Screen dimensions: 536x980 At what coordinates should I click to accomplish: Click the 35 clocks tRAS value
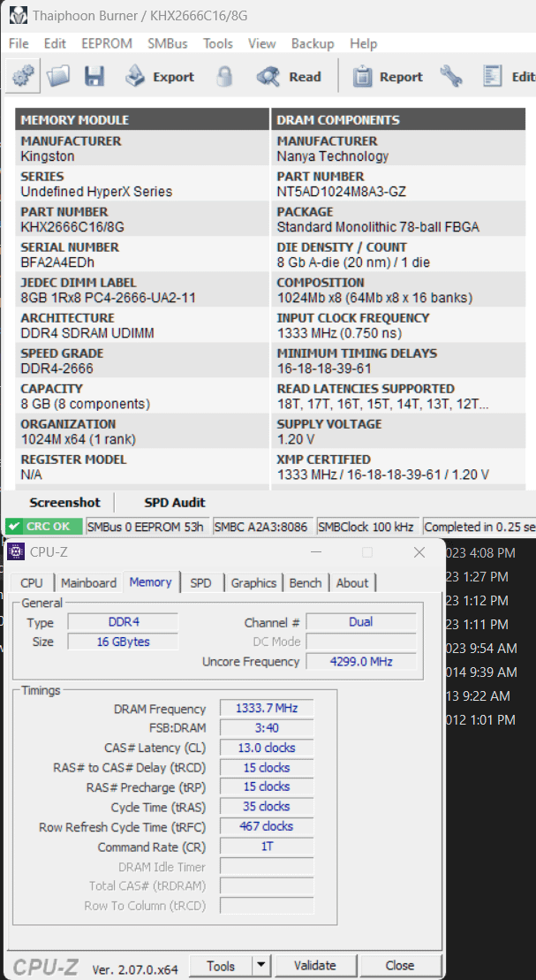pyautogui.click(x=266, y=806)
